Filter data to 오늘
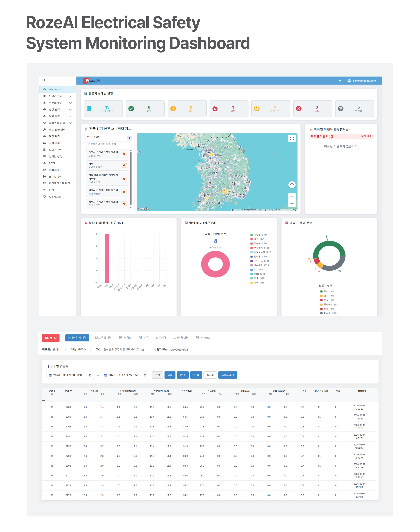 (x=170, y=375)
